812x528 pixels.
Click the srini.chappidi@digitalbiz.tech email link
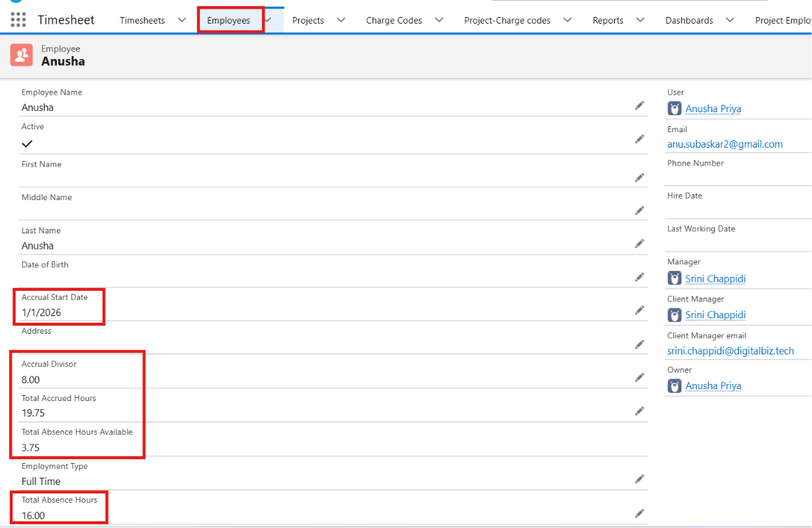[730, 351]
